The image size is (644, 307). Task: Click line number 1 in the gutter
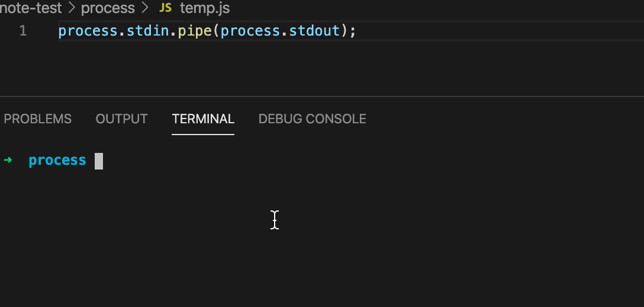pyautogui.click(x=23, y=31)
